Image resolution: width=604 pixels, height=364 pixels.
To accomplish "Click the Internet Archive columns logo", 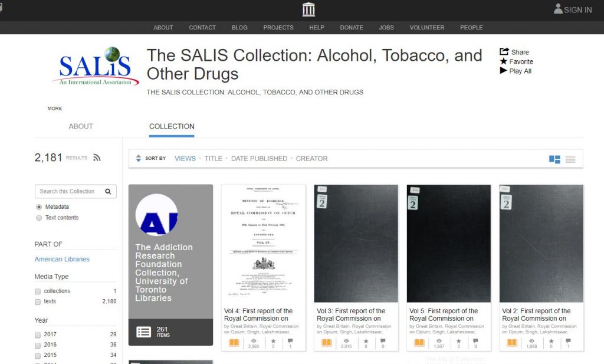I will click(308, 9).
